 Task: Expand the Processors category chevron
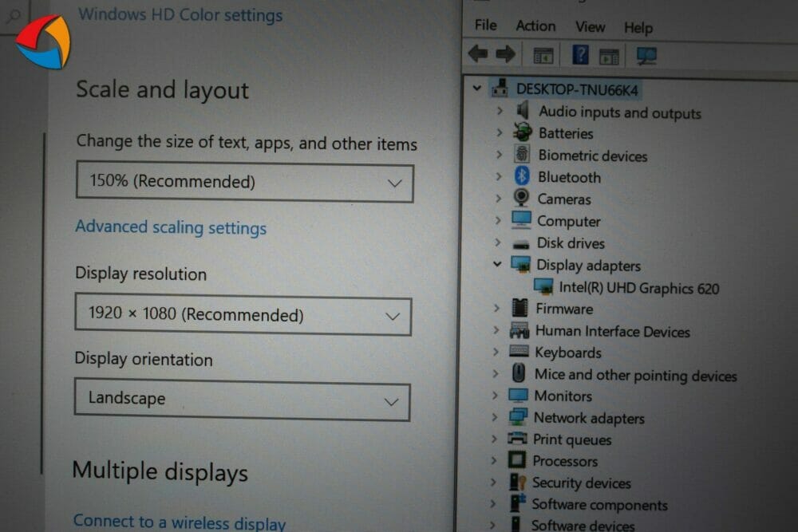[494, 460]
